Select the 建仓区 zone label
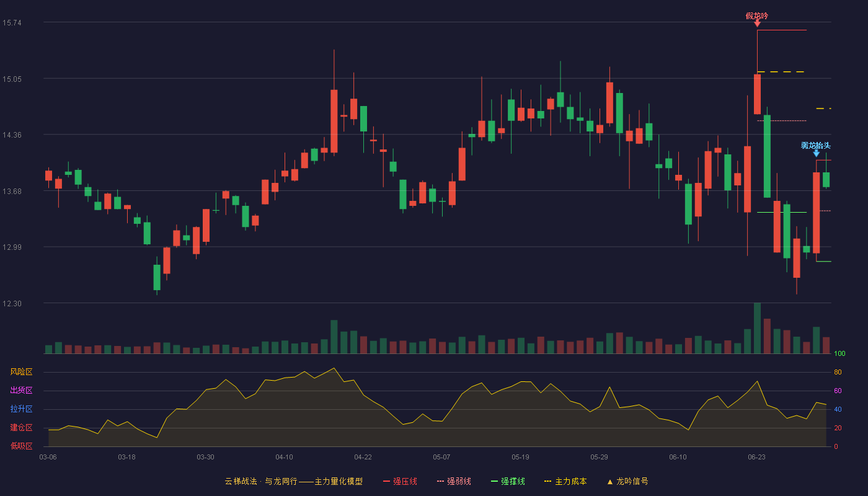The image size is (868, 496). pos(21,428)
